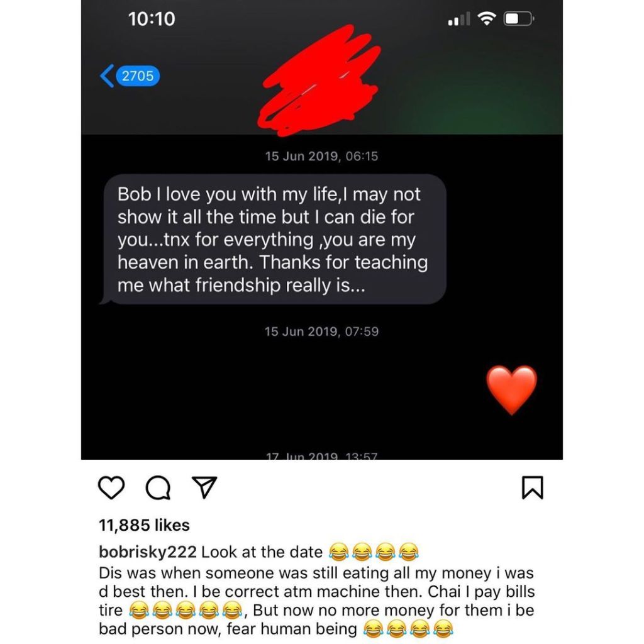Tap the 10:10 clock in status bar
Viewport: 644px width, 644px height.
pos(152,19)
